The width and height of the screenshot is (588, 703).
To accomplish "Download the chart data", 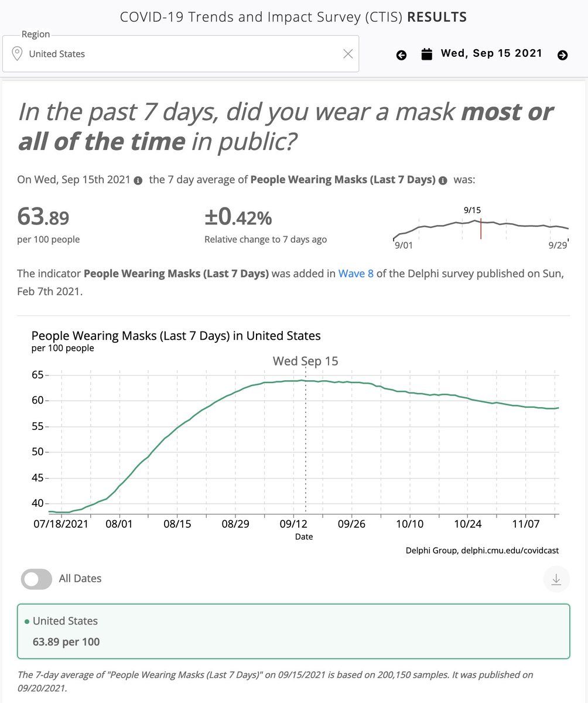I will [x=556, y=579].
